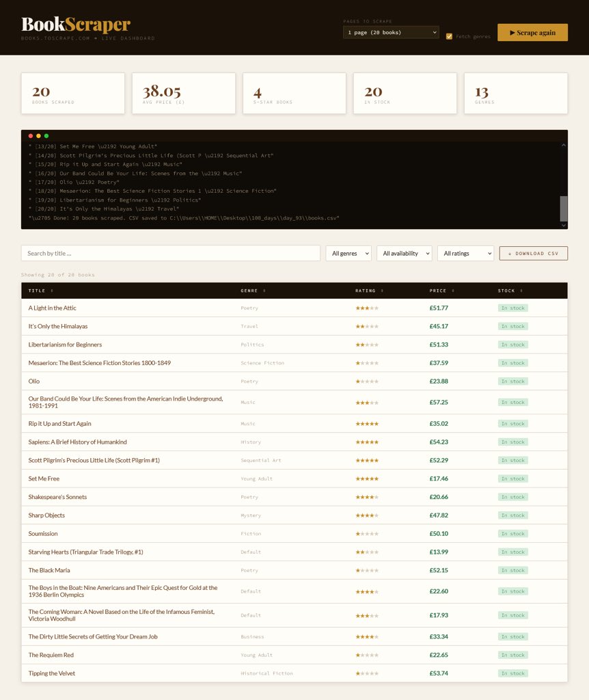The width and height of the screenshot is (589, 700).
Task: Click the Mystery genre cell
Action: (x=251, y=515)
